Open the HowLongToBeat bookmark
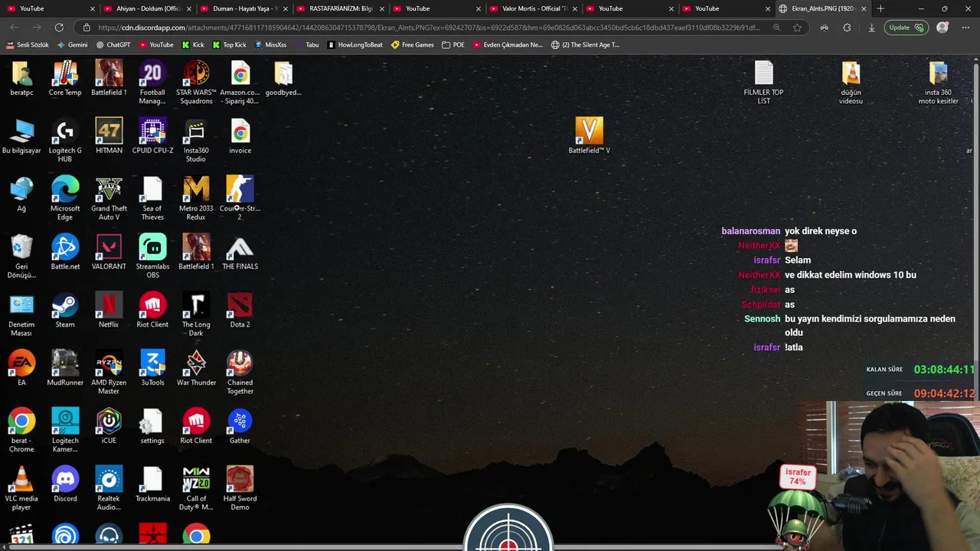This screenshot has height=551, width=980. 354,45
